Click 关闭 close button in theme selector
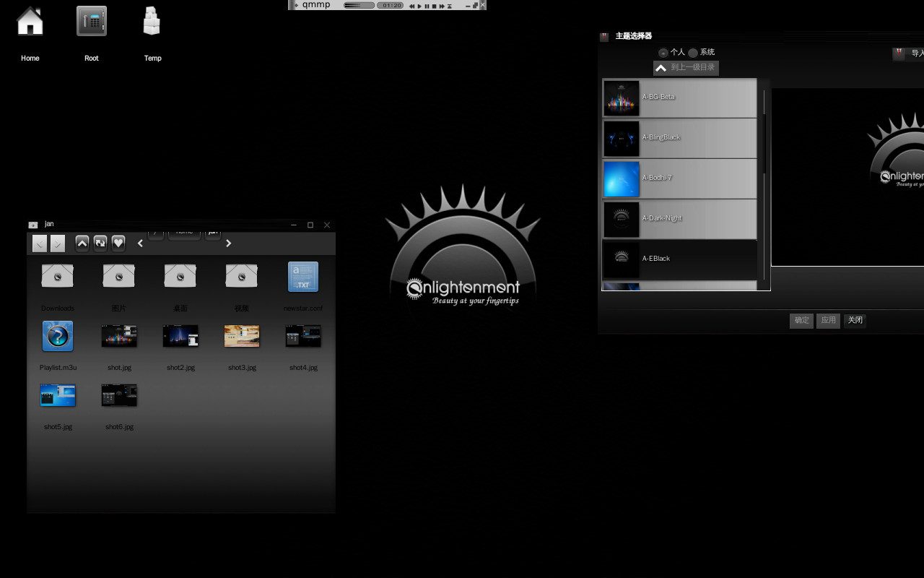 (855, 320)
